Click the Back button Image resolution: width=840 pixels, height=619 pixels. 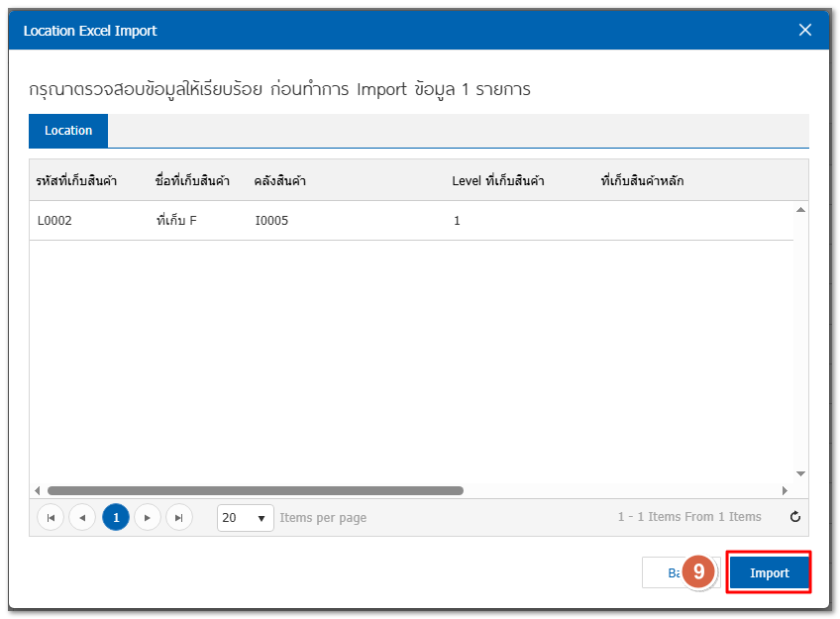(x=665, y=572)
